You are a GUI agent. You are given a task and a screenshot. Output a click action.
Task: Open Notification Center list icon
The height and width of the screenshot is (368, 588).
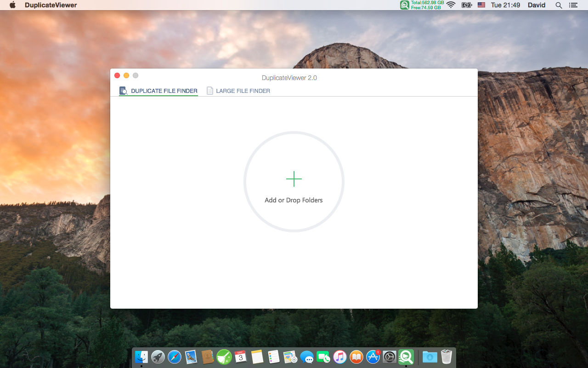(573, 5)
